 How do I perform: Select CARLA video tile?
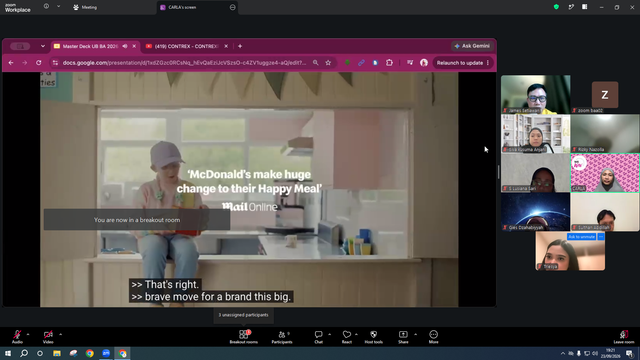[x=605, y=173]
